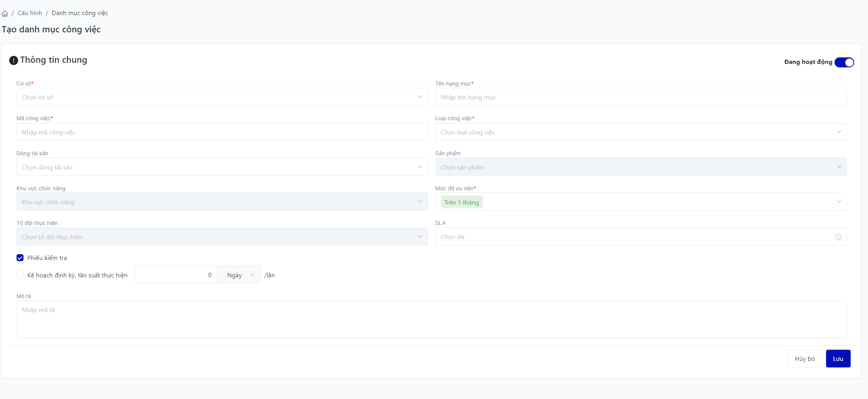Focus the Tên hạng mục input field

[641, 97]
